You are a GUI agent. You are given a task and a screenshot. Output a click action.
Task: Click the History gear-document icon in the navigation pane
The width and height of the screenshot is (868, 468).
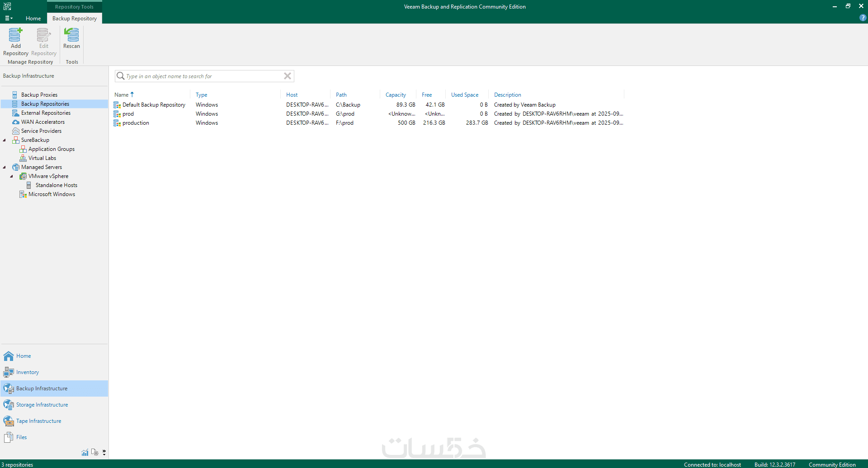pos(94,452)
